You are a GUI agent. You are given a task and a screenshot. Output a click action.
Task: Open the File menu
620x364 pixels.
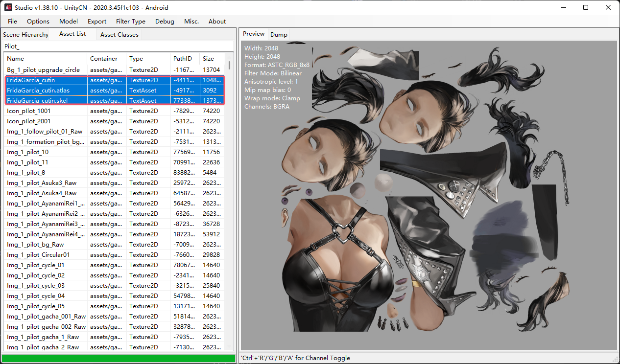[x=12, y=21]
